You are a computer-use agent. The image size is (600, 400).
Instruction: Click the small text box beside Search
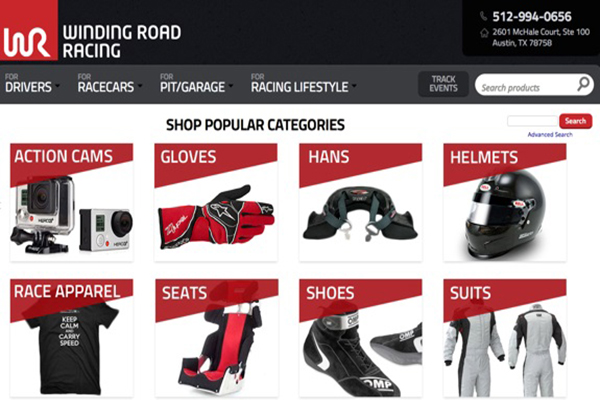[x=532, y=121]
